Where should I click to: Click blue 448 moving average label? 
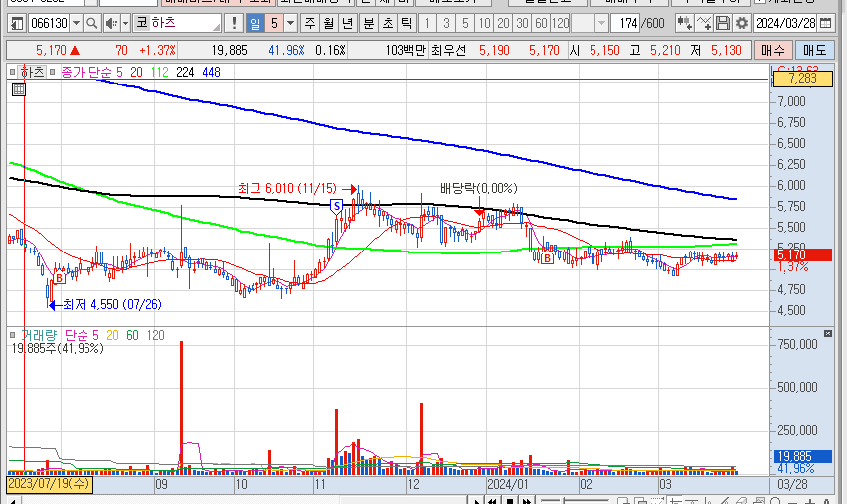point(211,72)
